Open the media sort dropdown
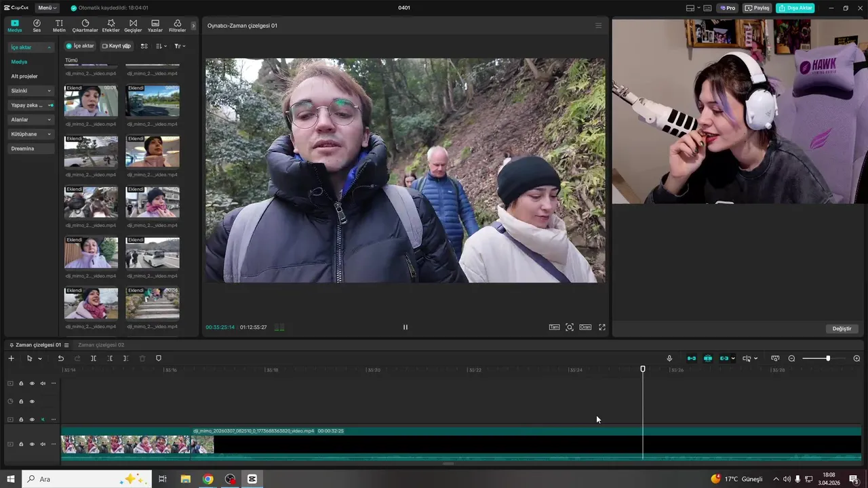868x488 pixels. pyautogui.click(x=161, y=46)
